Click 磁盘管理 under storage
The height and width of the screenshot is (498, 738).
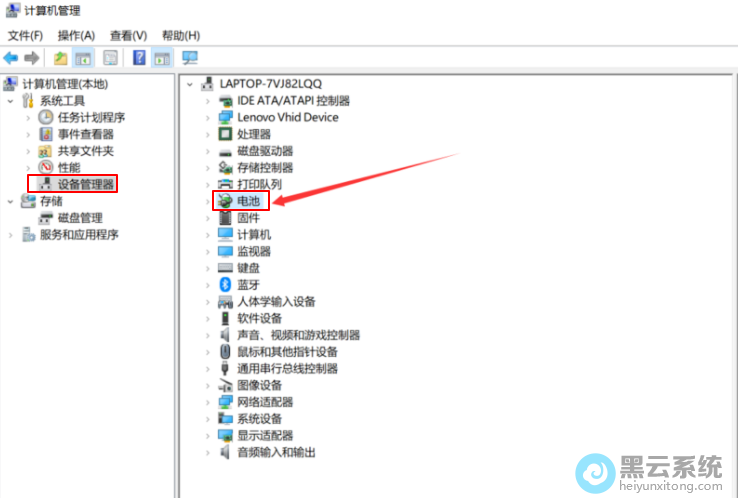point(79,218)
